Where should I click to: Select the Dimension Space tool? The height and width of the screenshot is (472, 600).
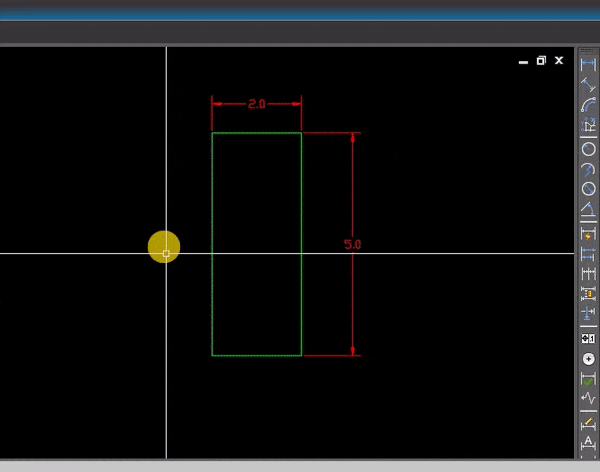tap(588, 294)
